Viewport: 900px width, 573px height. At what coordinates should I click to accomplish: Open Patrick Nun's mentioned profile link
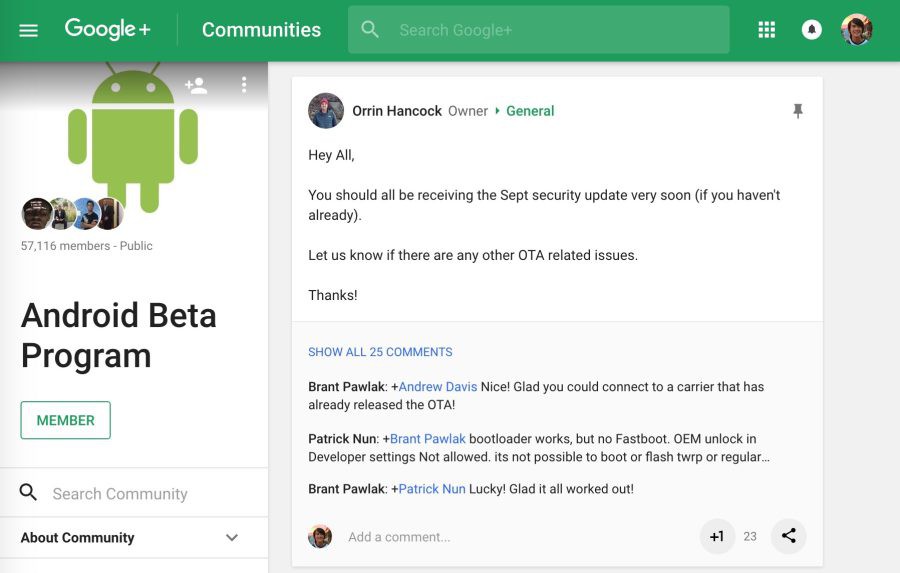(x=432, y=489)
